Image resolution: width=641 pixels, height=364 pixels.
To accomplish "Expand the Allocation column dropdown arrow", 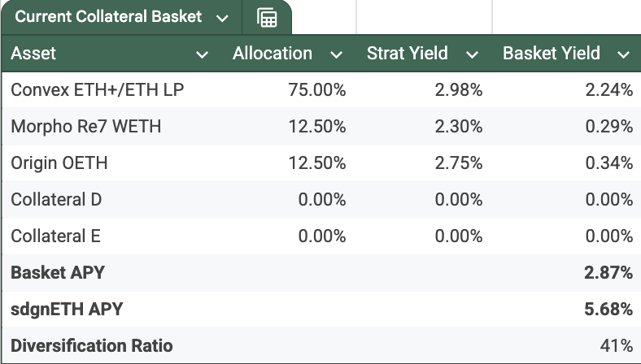I will click(x=336, y=54).
